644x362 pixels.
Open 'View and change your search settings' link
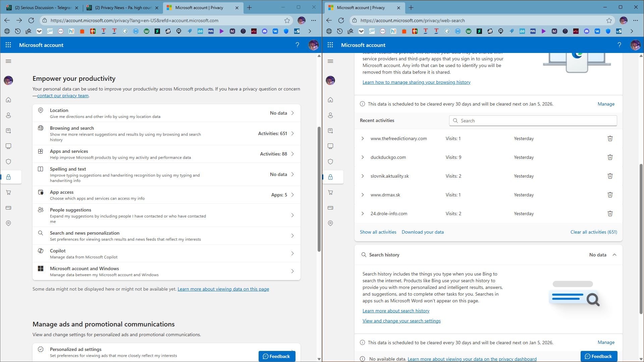[x=401, y=321]
